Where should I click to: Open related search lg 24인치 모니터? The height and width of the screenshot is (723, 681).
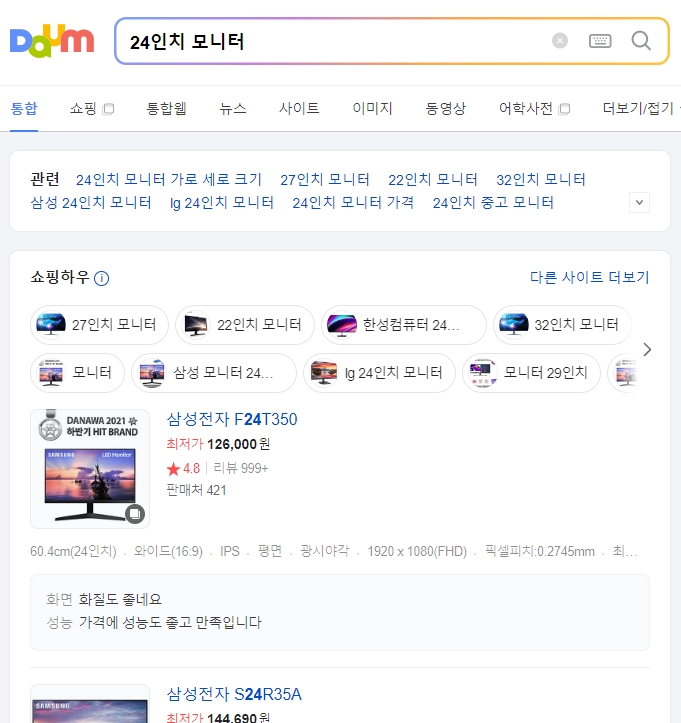tap(222, 202)
